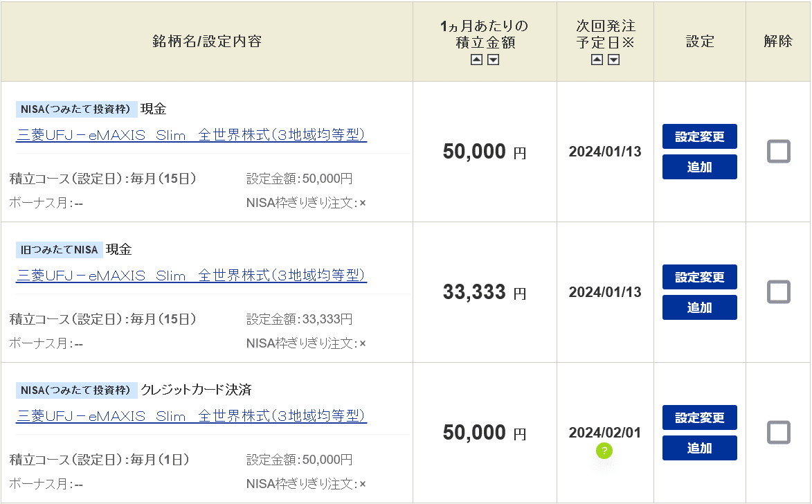Open eMAXIS Slim fund link in credit card row
812x504 pixels.
pyautogui.click(x=191, y=416)
